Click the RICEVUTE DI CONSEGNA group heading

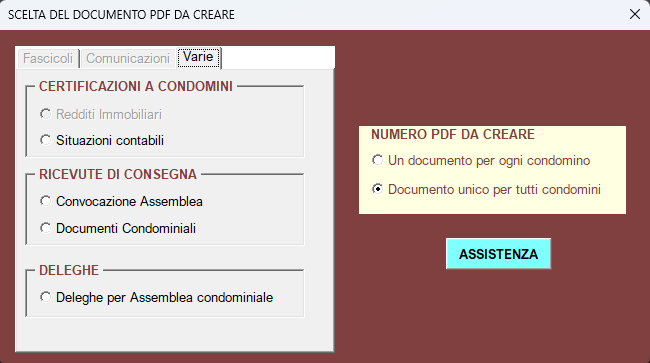118,174
